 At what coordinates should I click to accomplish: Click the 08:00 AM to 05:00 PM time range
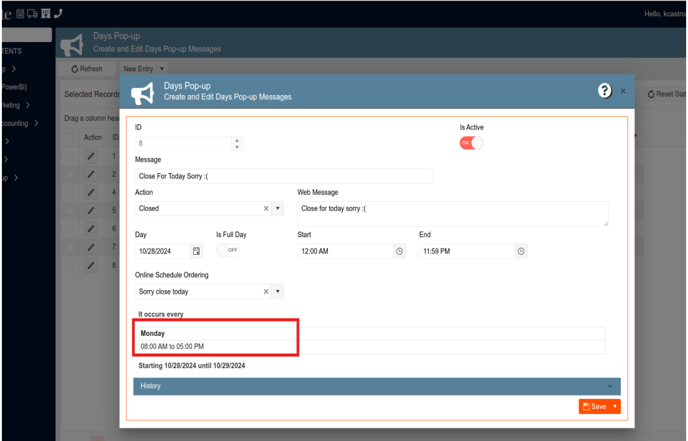click(x=172, y=346)
